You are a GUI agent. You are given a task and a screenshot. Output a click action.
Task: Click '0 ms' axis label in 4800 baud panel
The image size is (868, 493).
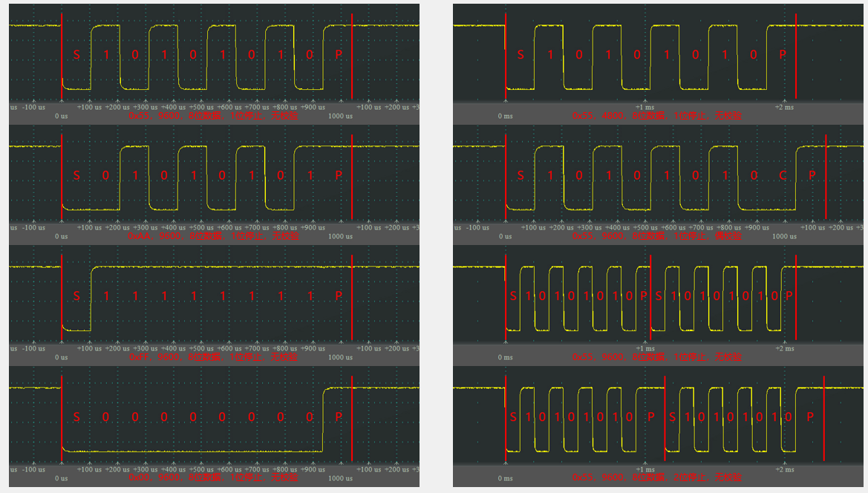pyautogui.click(x=505, y=116)
